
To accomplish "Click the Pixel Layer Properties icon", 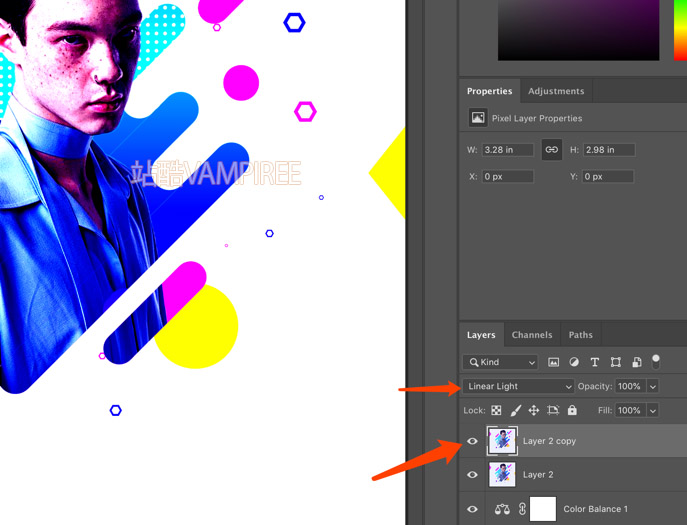I will click(478, 117).
